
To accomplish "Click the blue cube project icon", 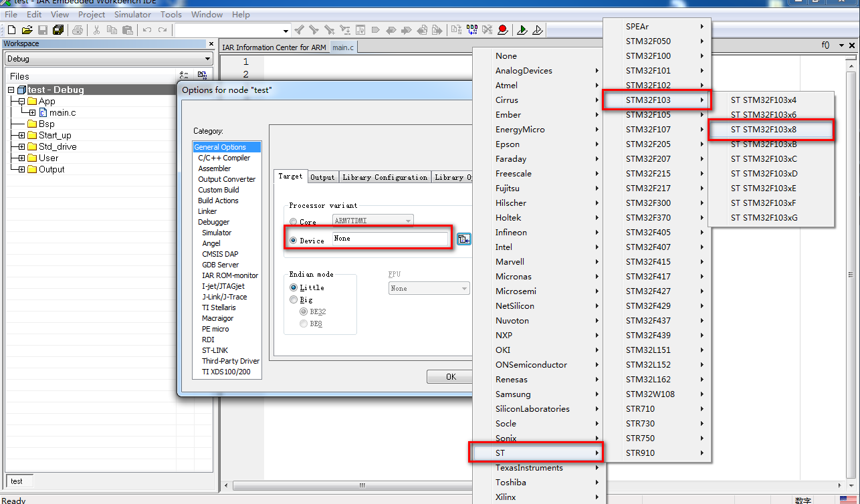I will (21, 90).
